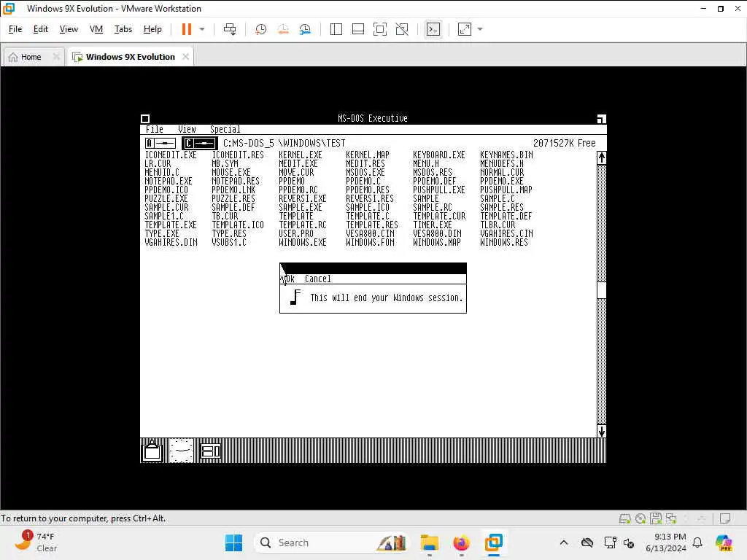Open MS-DOS Executive File menu

tap(155, 130)
